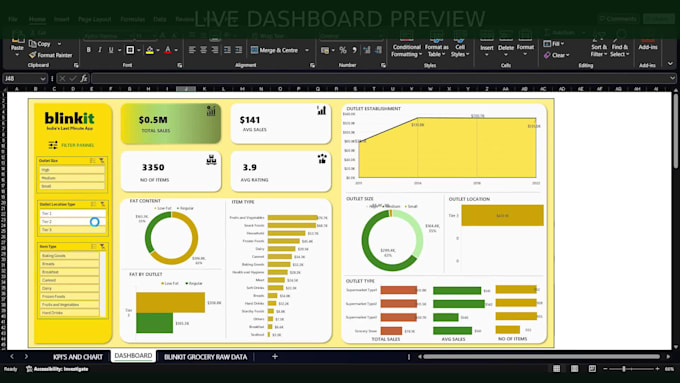Click the Item Type slicer scrollbar

[x=103, y=284]
